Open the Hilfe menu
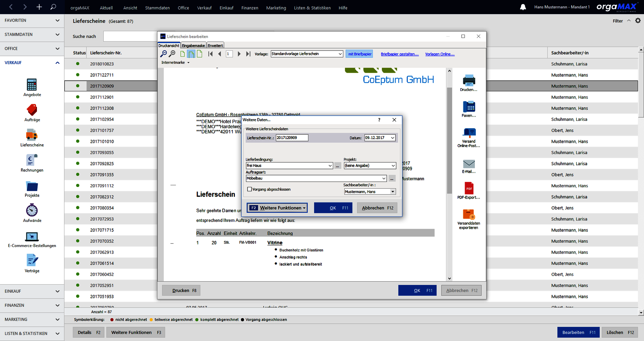 343,8
